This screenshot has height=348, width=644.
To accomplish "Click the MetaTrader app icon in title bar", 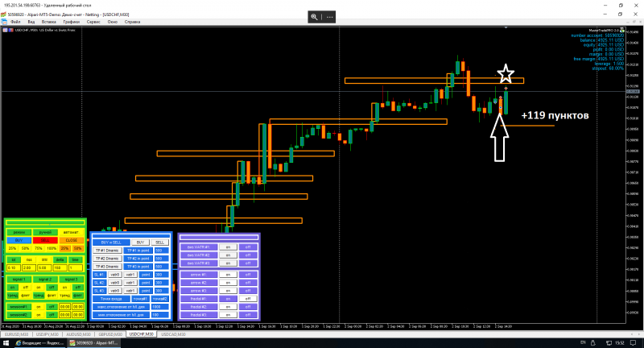I will (3, 14).
